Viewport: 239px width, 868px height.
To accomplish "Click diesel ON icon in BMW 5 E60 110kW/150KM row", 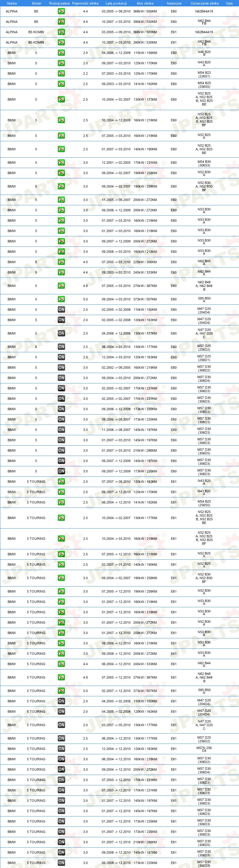I will click(61, 309).
